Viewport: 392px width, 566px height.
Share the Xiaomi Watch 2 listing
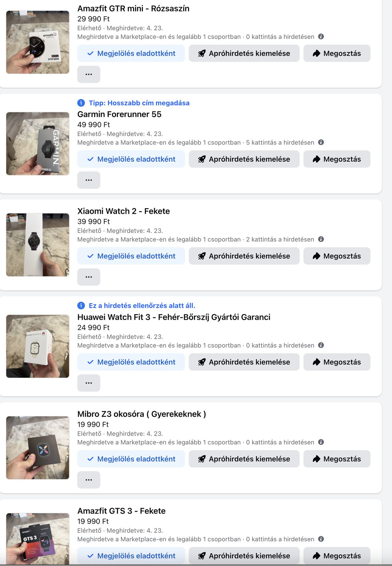[x=337, y=256]
